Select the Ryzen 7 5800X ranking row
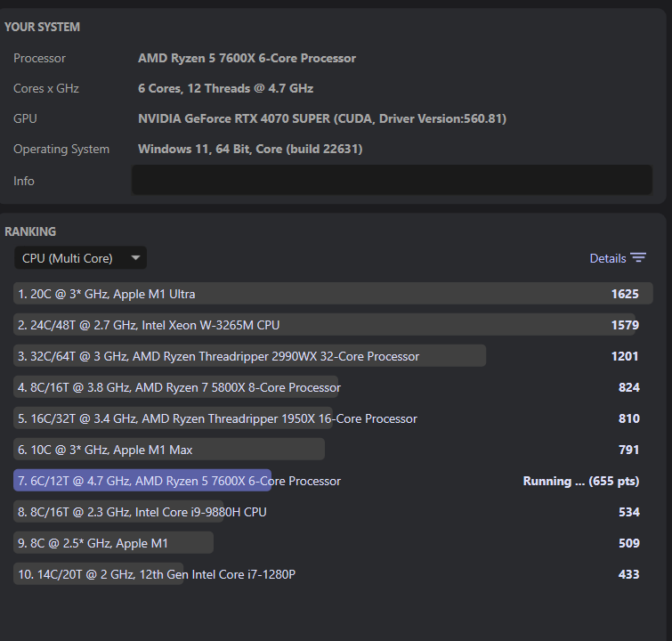672x641 pixels. pos(333,387)
